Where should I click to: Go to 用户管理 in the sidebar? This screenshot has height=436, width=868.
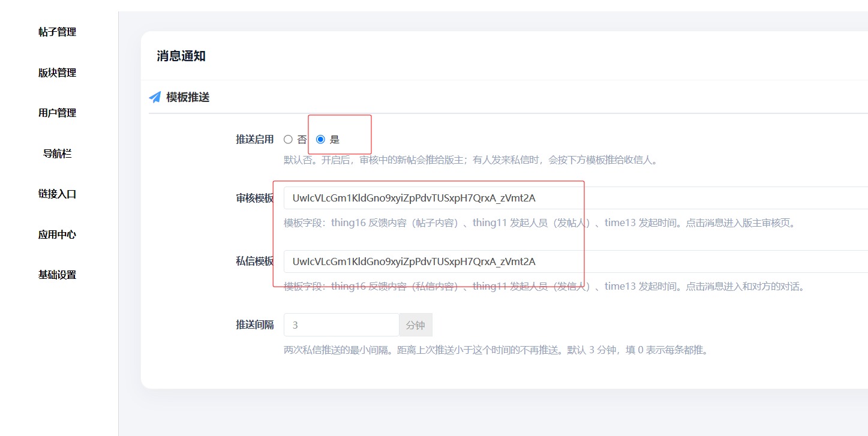click(58, 113)
